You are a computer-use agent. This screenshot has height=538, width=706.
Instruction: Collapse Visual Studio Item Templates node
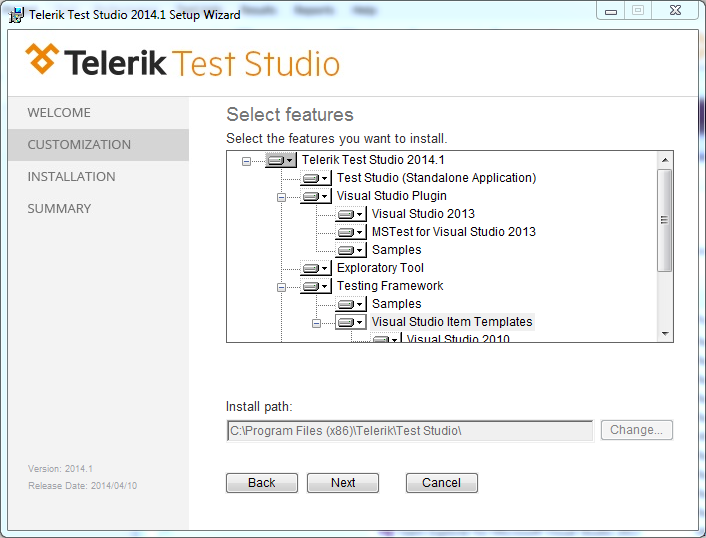tap(317, 323)
